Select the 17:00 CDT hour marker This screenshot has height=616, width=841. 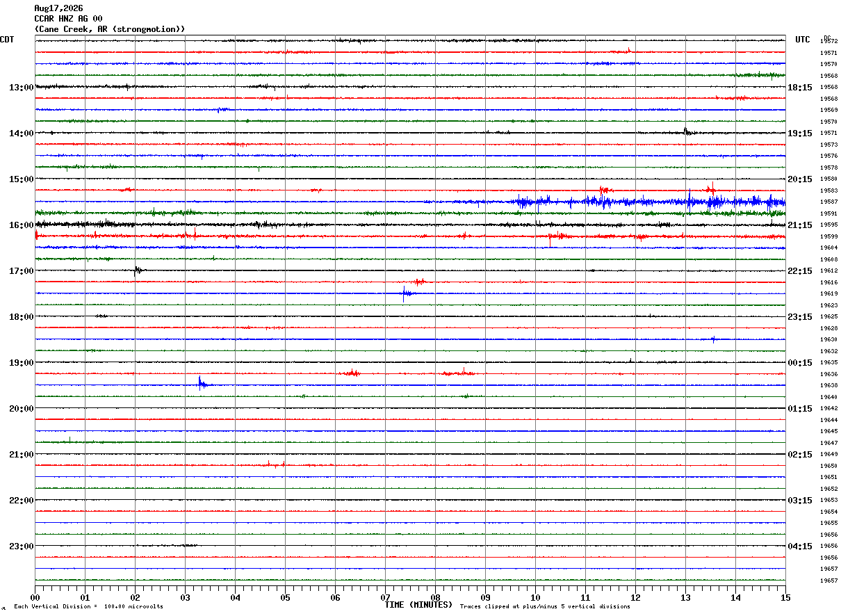coord(22,271)
